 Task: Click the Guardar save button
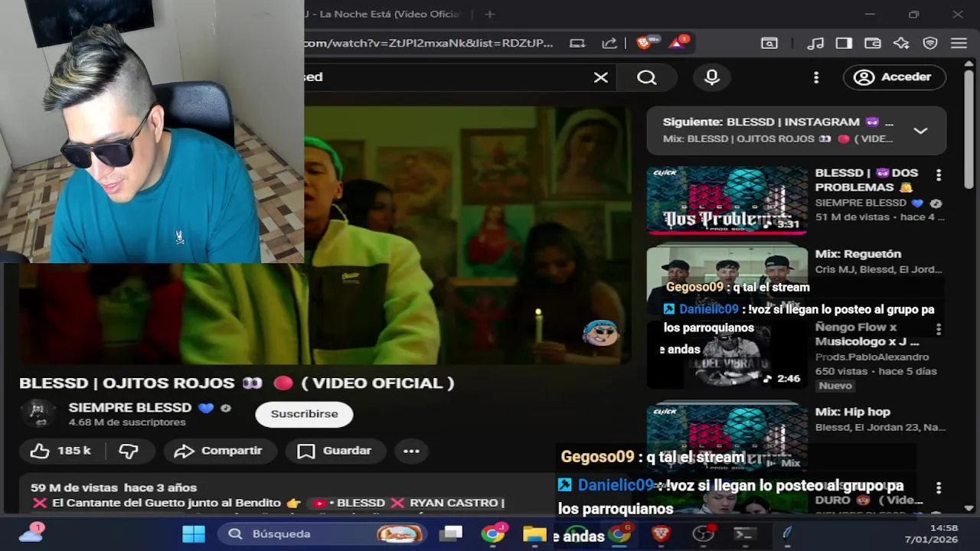[334, 451]
